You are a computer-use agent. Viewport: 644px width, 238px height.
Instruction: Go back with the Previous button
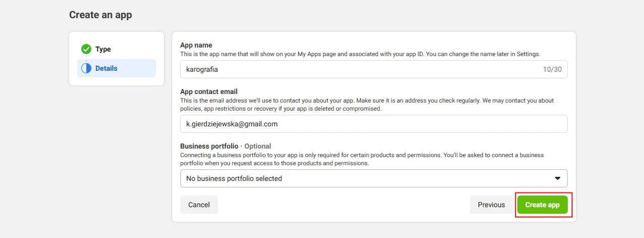[x=491, y=205]
